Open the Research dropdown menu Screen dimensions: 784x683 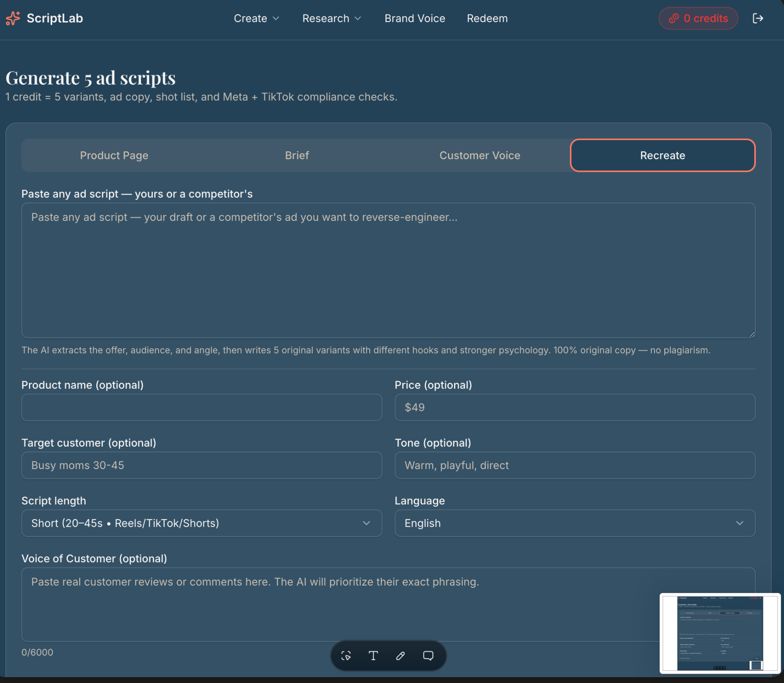click(332, 18)
